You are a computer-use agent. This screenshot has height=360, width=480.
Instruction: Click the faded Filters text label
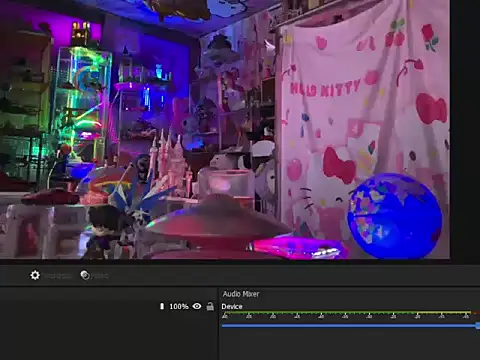100,276
